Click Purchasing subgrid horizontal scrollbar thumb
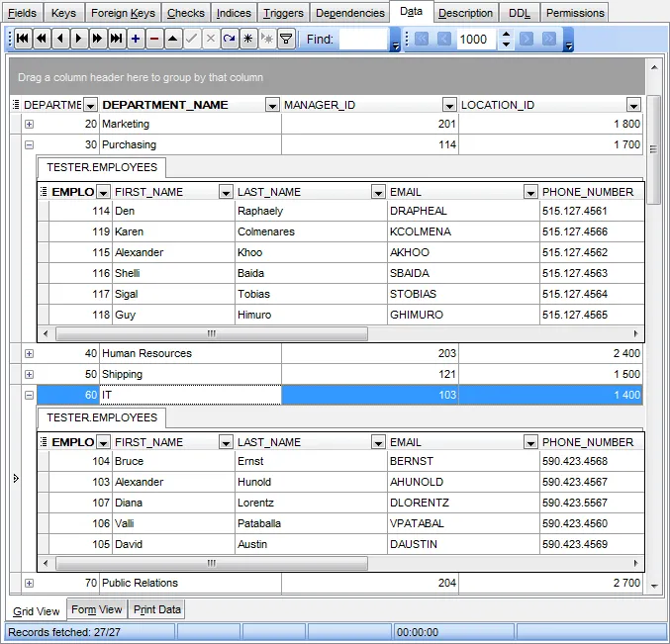 tap(212, 333)
